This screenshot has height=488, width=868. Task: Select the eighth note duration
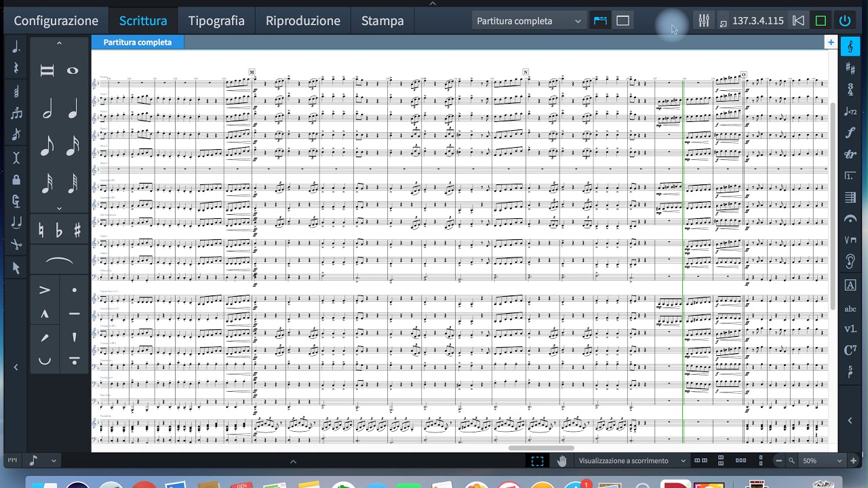(x=47, y=146)
